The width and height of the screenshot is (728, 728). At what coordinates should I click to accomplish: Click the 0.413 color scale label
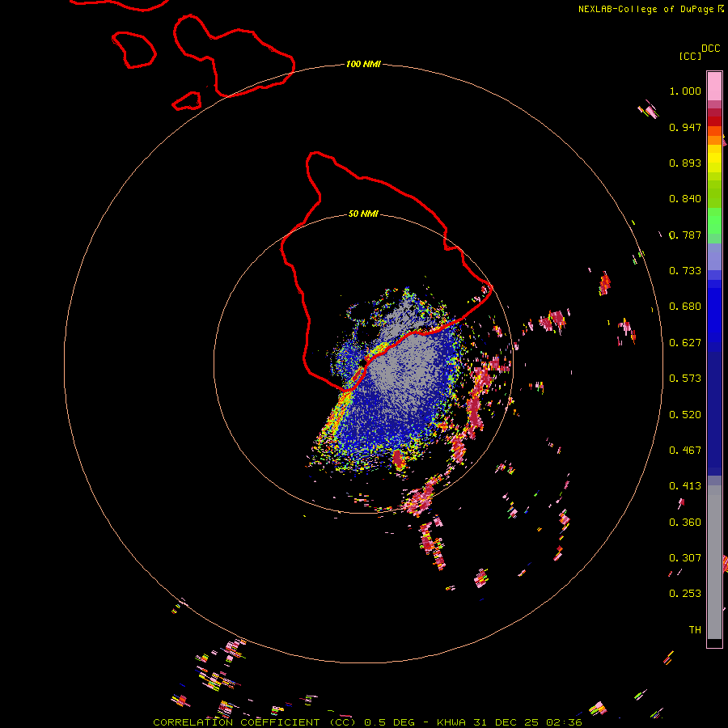tap(685, 486)
